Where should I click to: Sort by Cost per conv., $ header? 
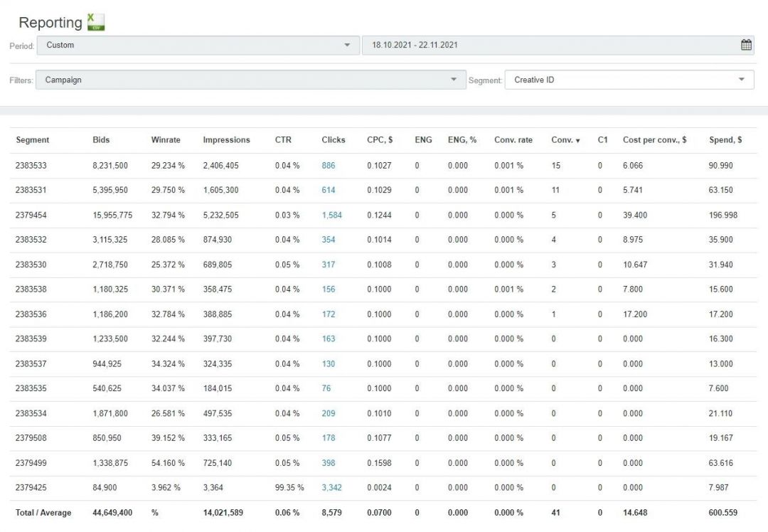pyautogui.click(x=654, y=140)
